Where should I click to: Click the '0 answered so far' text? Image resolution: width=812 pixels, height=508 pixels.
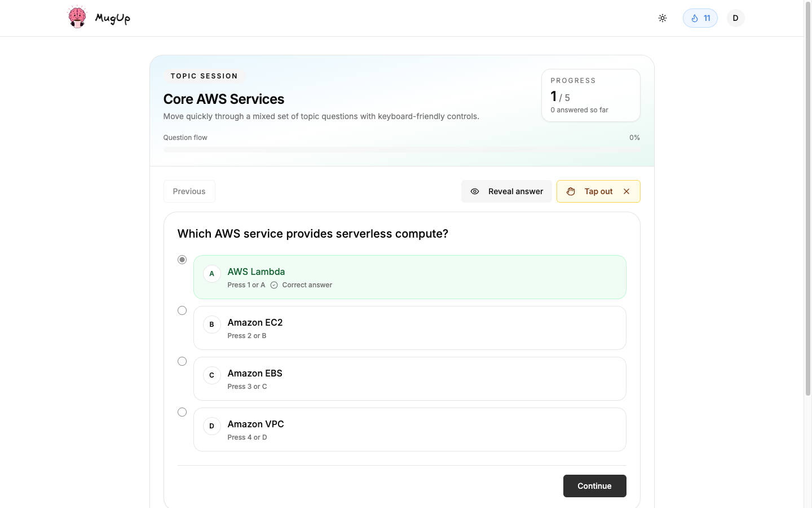click(580, 110)
